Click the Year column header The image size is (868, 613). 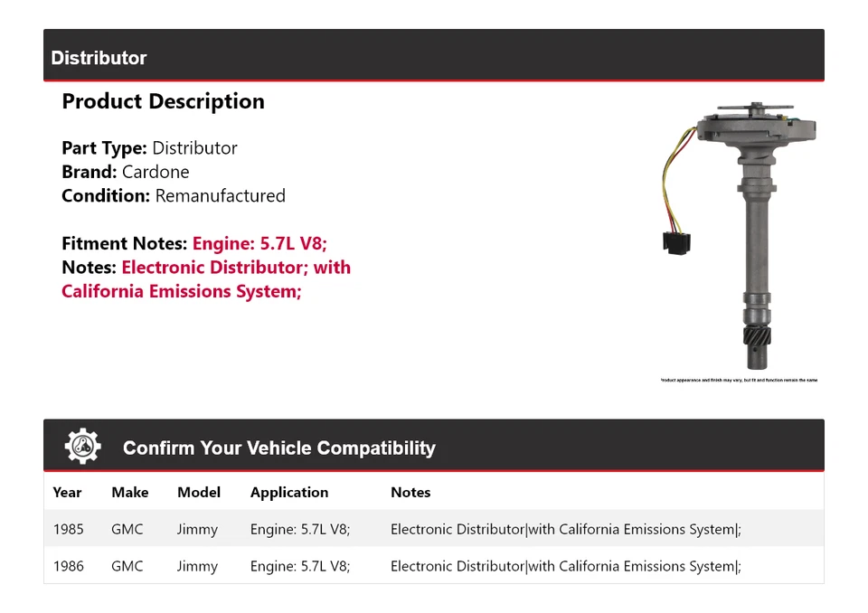click(x=67, y=492)
